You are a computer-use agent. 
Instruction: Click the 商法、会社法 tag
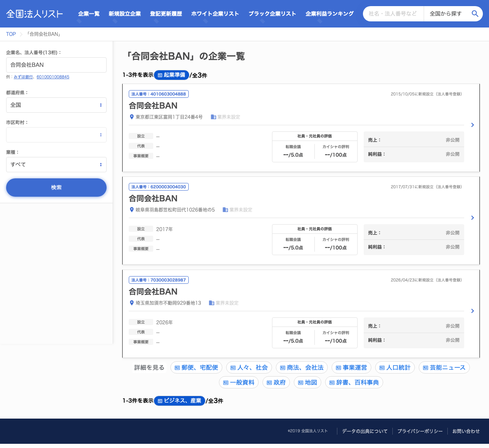point(302,367)
